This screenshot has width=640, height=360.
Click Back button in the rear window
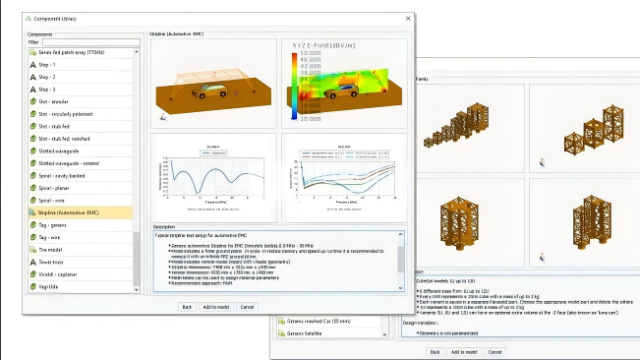435,352
